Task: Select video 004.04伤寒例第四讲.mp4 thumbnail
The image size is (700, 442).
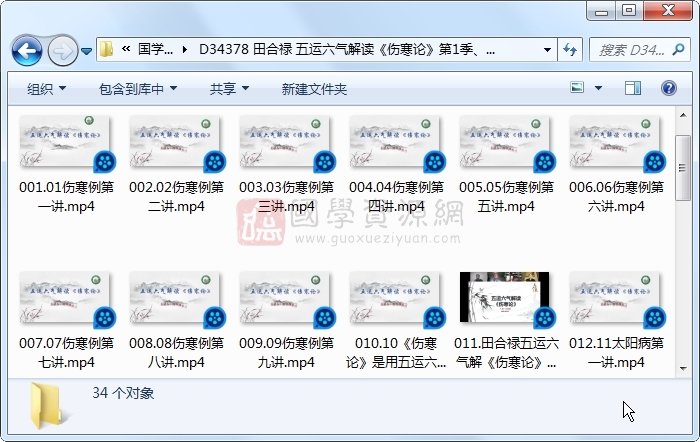Action: click(396, 143)
